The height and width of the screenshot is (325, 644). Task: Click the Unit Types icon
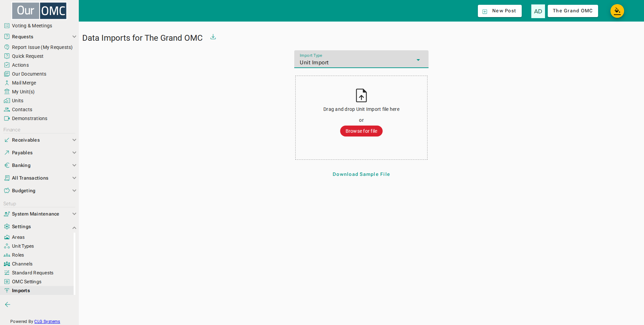7,246
